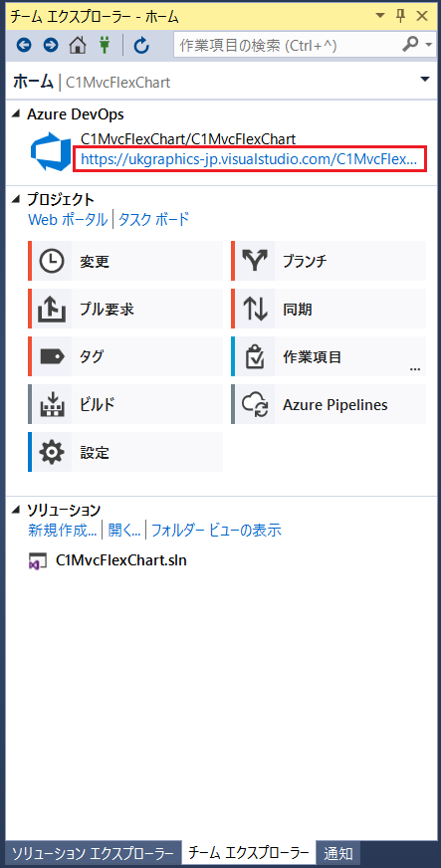The width and height of the screenshot is (441, 868).
Task: Open the search options dropdown arrow
Action: 428,45
